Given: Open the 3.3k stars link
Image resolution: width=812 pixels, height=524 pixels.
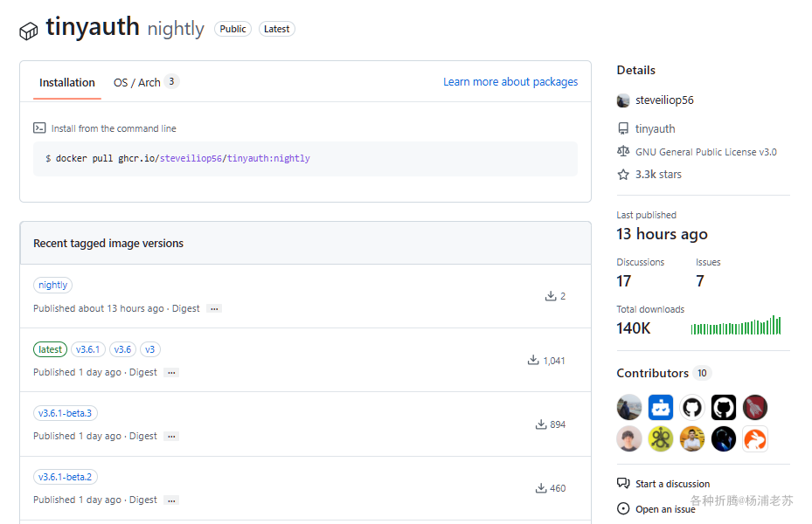Looking at the screenshot, I should point(658,175).
